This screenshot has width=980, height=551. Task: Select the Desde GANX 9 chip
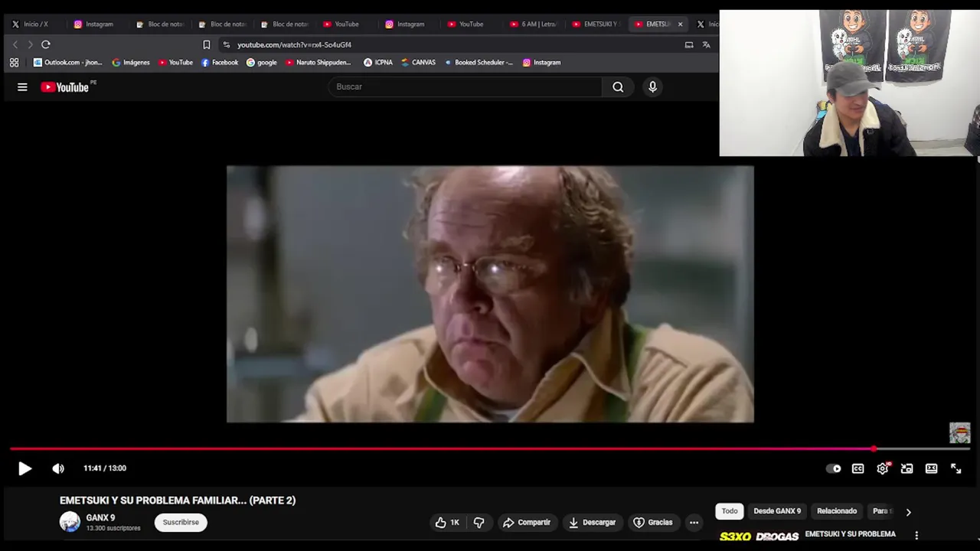(777, 511)
